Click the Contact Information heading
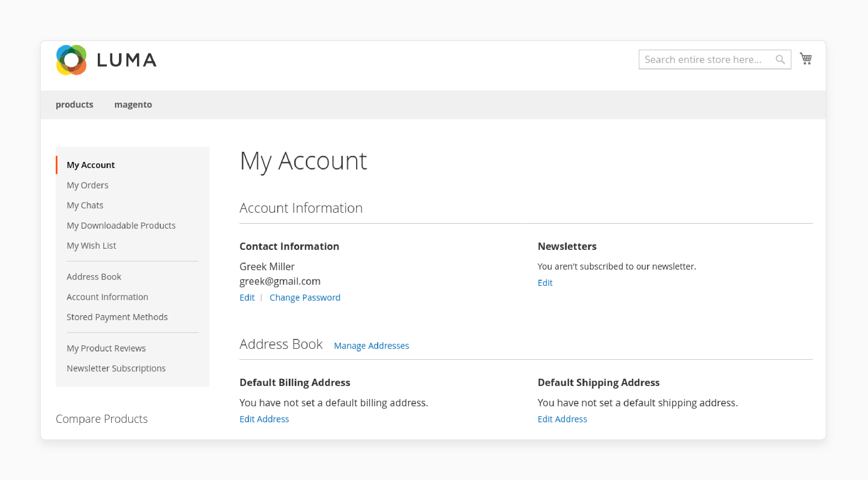The image size is (868, 480). (x=289, y=246)
